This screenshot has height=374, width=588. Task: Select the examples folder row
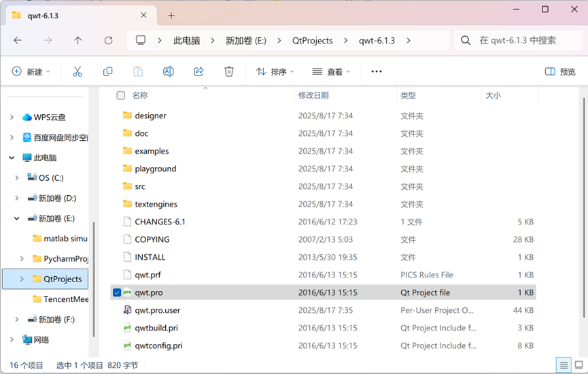coord(324,151)
